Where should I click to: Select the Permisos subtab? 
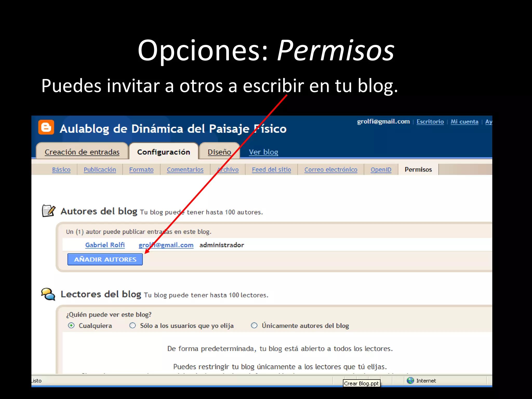pyautogui.click(x=418, y=170)
